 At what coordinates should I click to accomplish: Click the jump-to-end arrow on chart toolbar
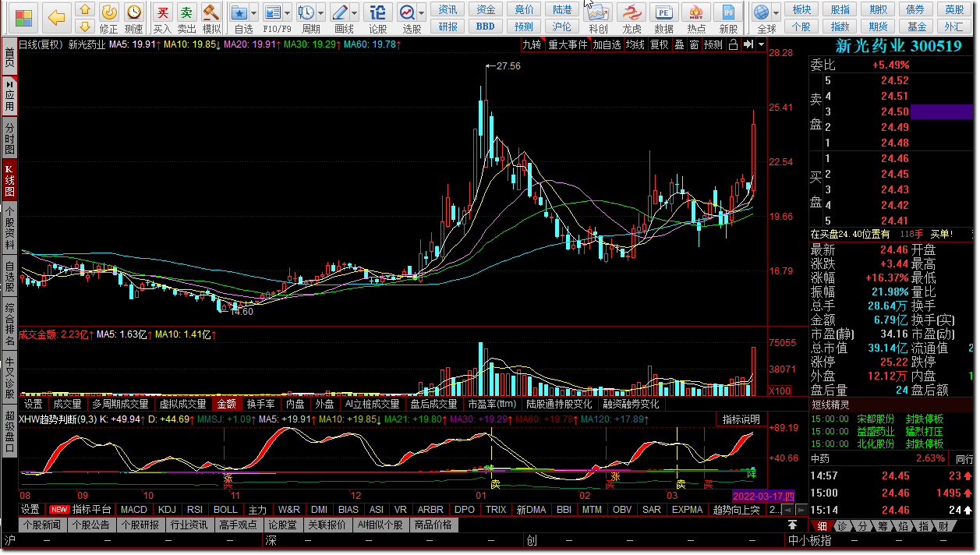click(748, 44)
